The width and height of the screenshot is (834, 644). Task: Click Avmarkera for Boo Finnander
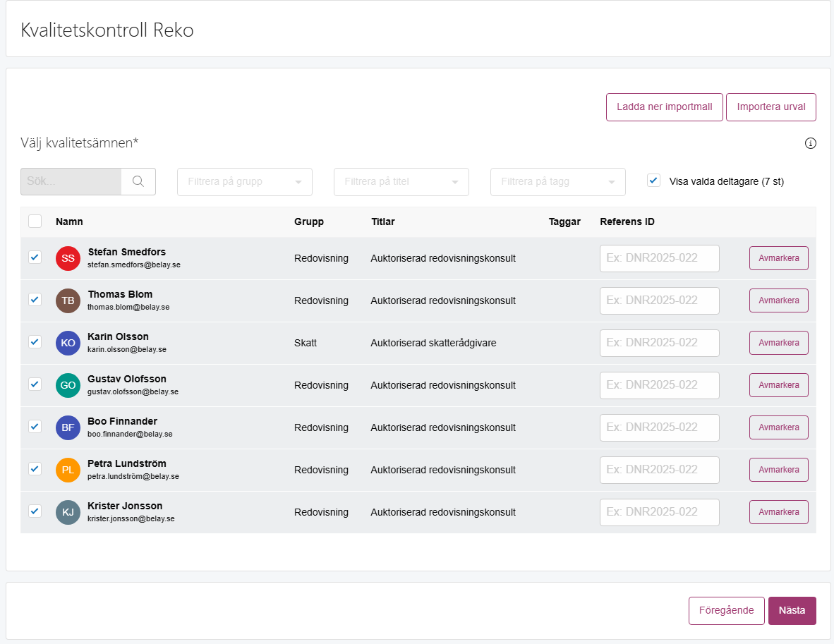[779, 427]
